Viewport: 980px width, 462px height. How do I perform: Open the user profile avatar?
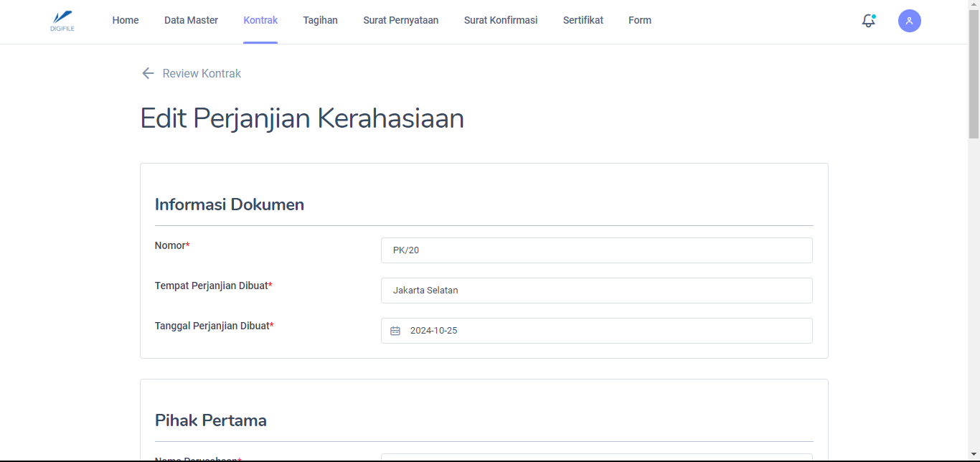[909, 21]
